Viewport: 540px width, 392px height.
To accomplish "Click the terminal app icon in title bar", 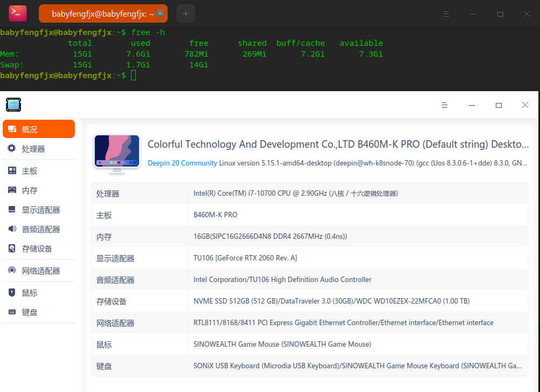I will (x=18, y=13).
